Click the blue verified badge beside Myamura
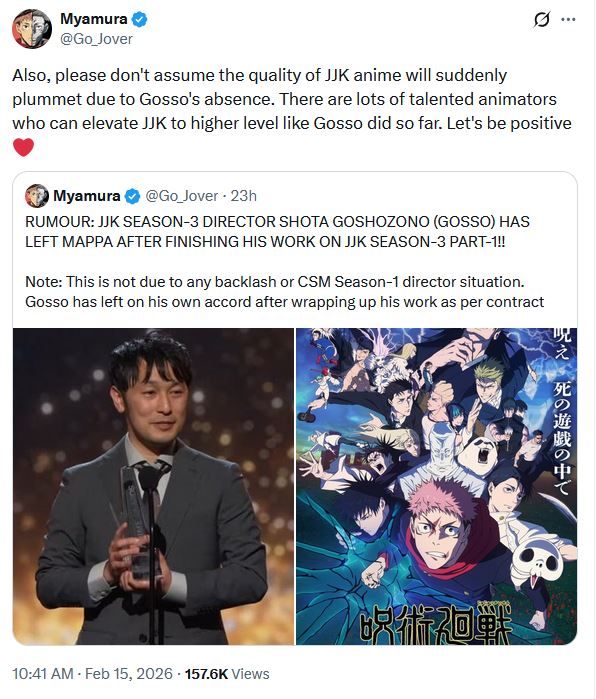This screenshot has width=596, height=699. 139,20
